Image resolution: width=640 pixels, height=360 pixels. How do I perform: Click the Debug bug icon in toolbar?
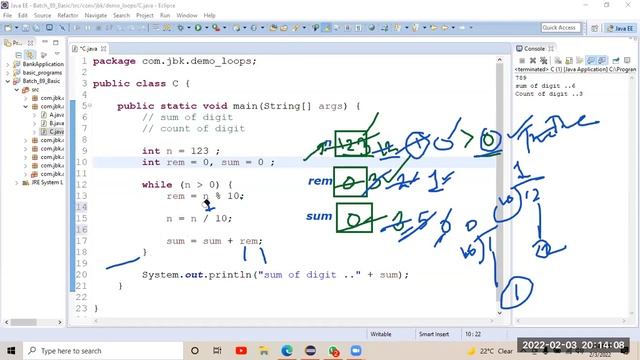point(180,28)
